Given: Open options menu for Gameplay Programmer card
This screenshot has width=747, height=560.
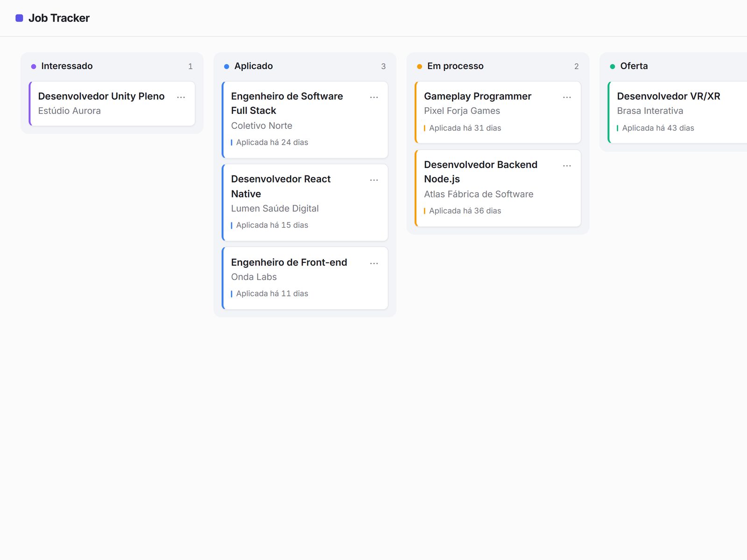Looking at the screenshot, I should (x=567, y=97).
